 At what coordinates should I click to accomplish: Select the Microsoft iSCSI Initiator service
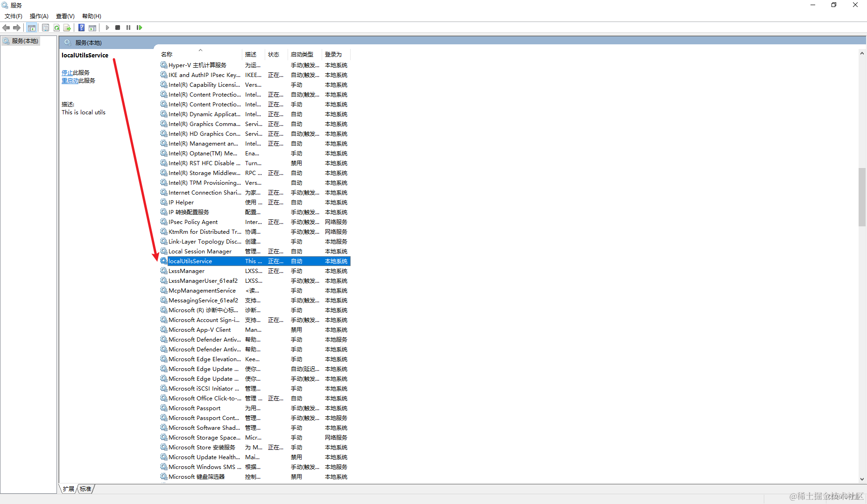255,389
